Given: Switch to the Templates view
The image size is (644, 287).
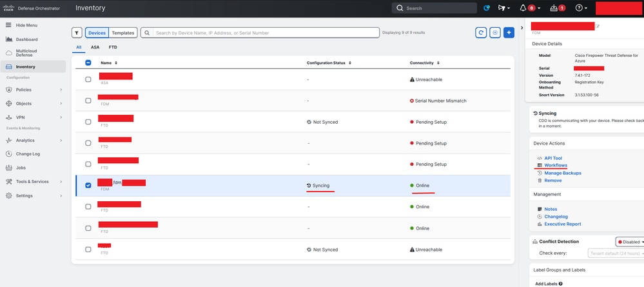Looking at the screenshot, I should pyautogui.click(x=123, y=33).
